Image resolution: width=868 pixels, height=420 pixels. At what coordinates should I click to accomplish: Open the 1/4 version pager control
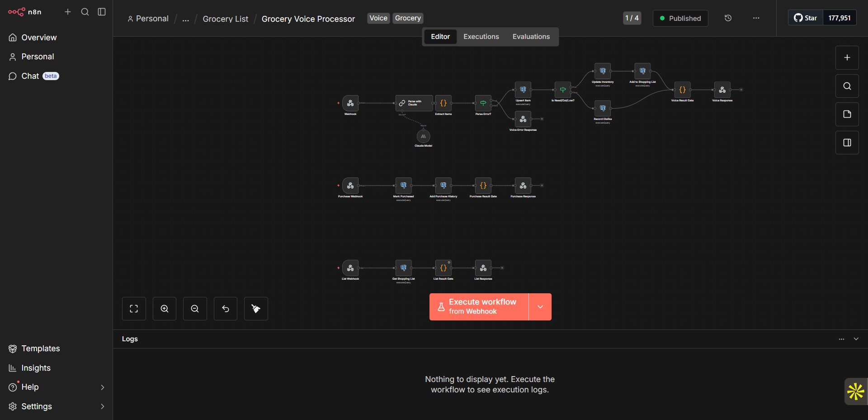point(632,18)
